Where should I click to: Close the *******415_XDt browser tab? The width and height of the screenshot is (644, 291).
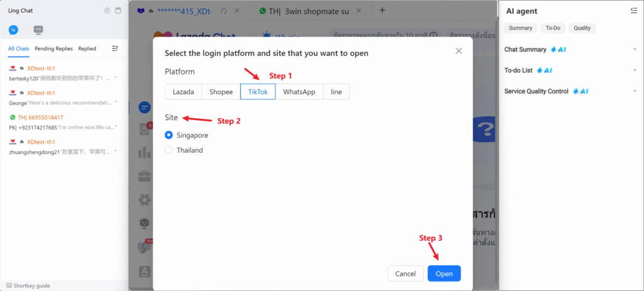click(x=236, y=11)
